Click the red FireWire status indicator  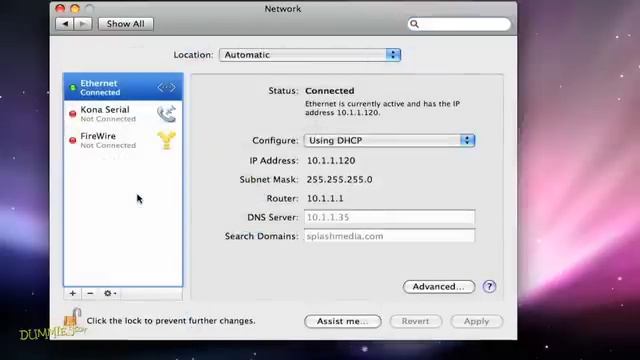coord(73,140)
